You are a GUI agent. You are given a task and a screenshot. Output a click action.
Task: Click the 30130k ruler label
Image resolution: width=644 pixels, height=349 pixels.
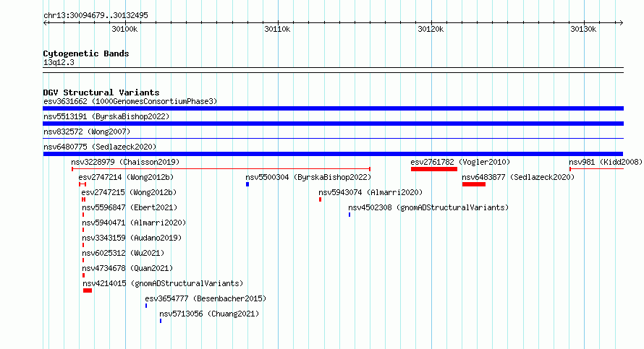tap(583, 29)
